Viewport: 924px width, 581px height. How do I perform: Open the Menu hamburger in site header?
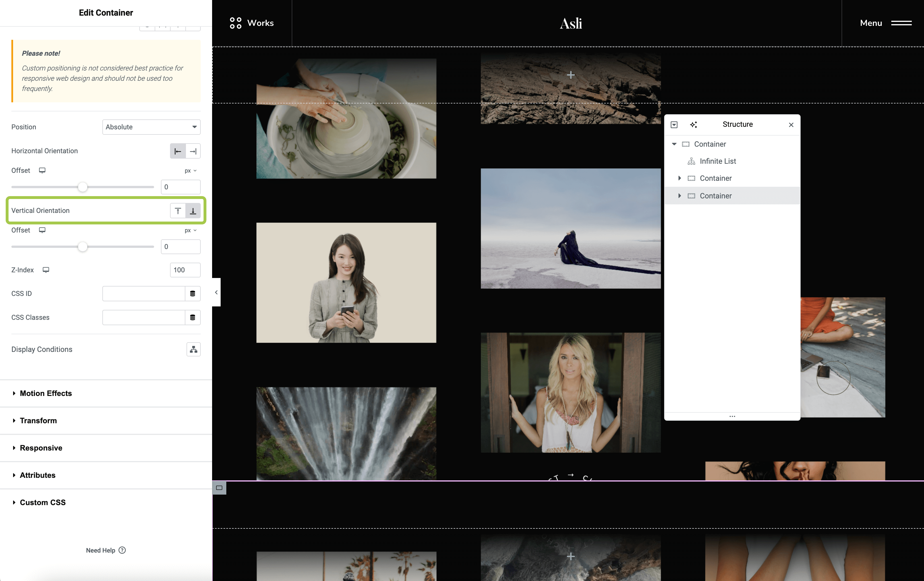[x=901, y=23]
